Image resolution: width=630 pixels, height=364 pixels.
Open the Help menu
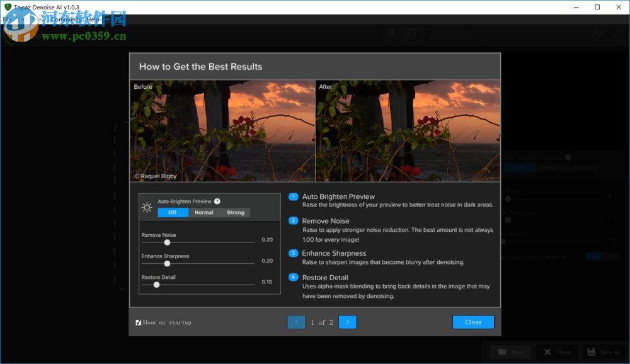pyautogui.click(x=93, y=20)
